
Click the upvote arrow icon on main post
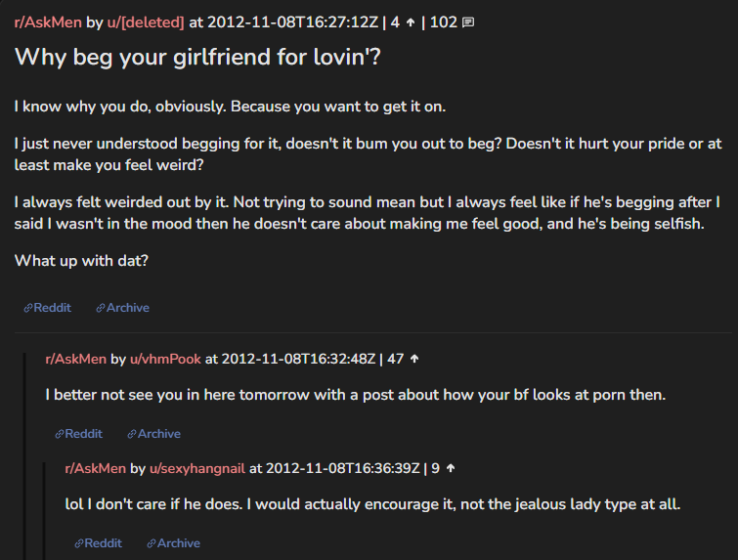(x=411, y=22)
